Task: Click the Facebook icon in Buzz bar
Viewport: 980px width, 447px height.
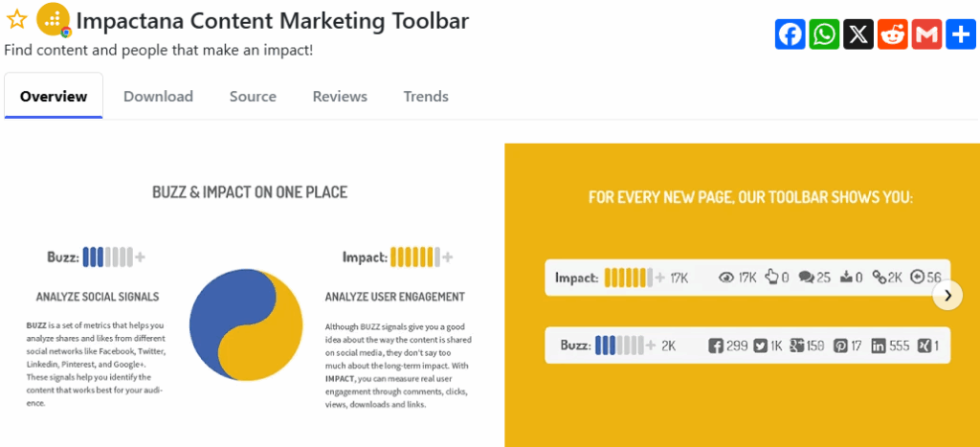Action: pos(716,346)
